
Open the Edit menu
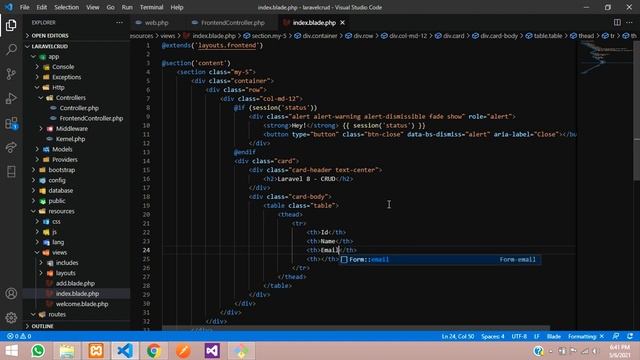coord(42,7)
